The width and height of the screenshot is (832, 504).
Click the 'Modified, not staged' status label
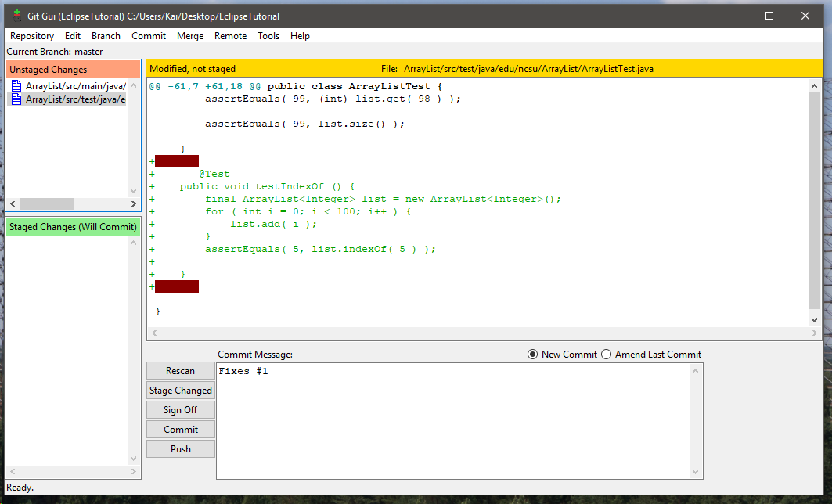tap(193, 69)
